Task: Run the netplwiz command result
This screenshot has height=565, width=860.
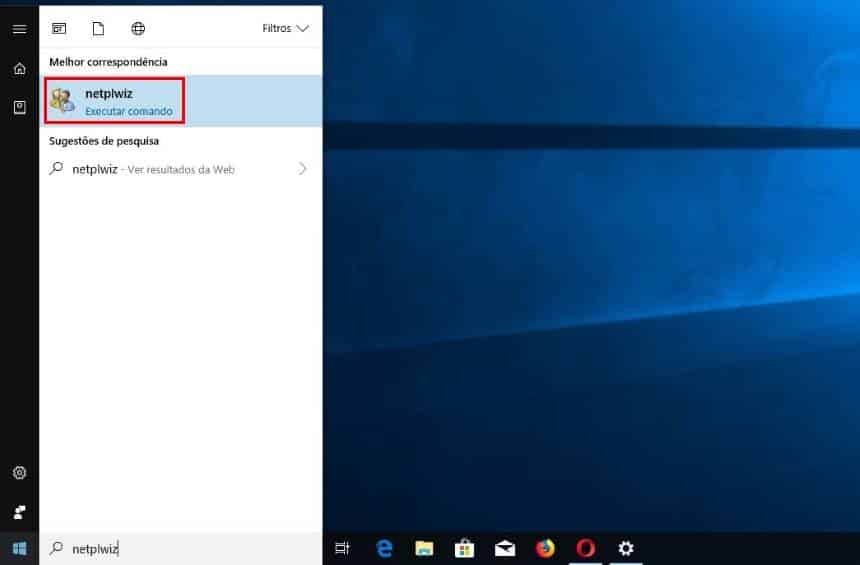Action: pos(180,101)
